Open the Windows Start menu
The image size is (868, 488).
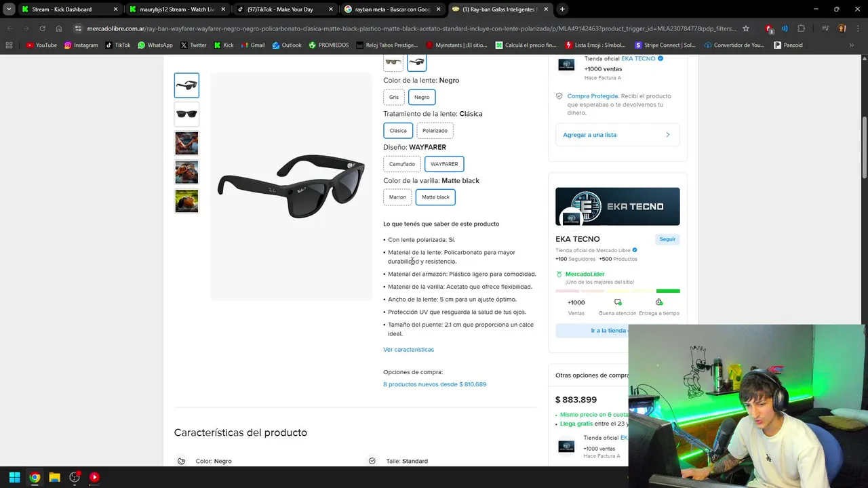pos(14,477)
